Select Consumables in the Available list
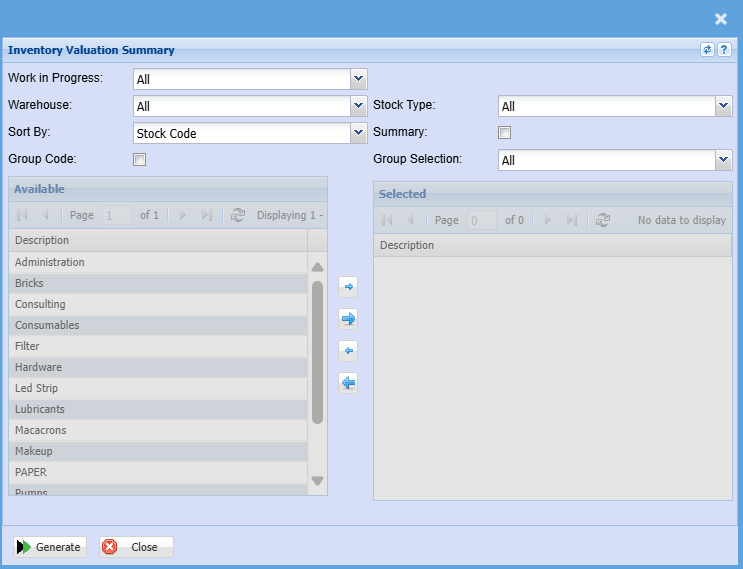 47,325
